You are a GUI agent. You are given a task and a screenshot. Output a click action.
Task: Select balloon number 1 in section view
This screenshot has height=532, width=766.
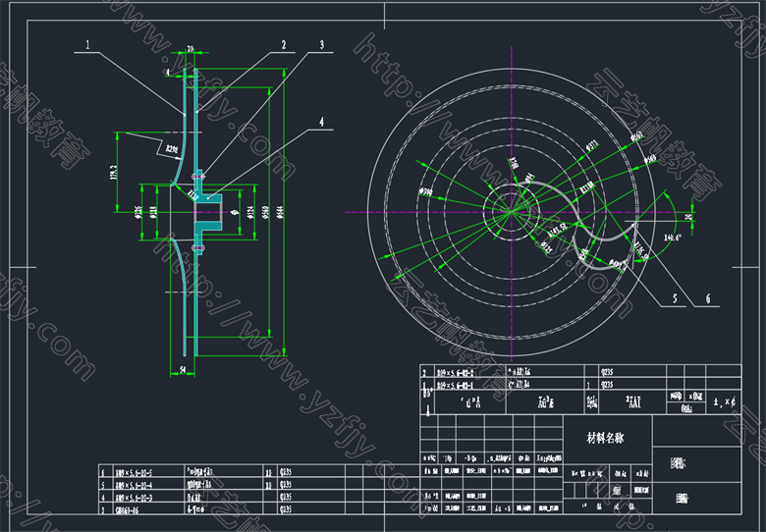click(x=87, y=45)
